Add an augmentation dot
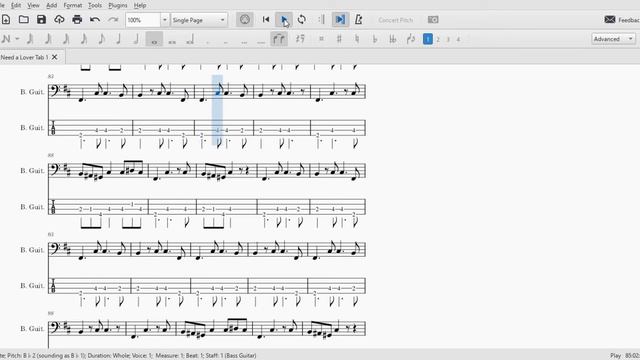 [x=208, y=41]
